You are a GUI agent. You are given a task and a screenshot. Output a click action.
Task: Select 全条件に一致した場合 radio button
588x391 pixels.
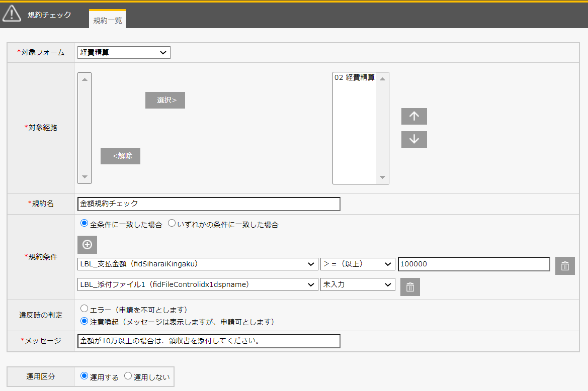(x=84, y=223)
